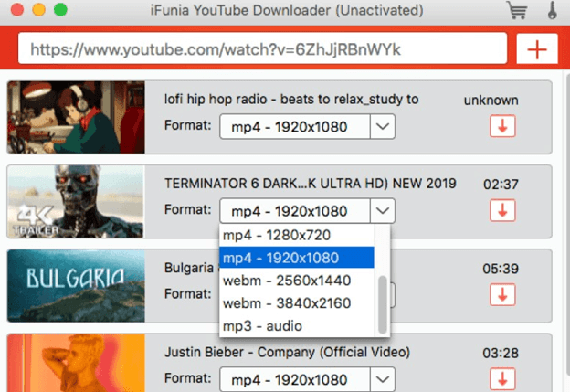Click the yellow minimize window button

[39, 10]
